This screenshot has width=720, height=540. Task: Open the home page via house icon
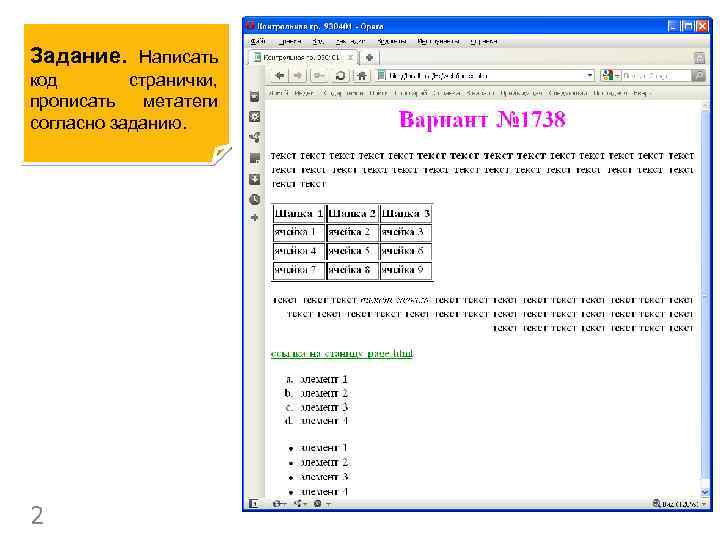[362, 75]
